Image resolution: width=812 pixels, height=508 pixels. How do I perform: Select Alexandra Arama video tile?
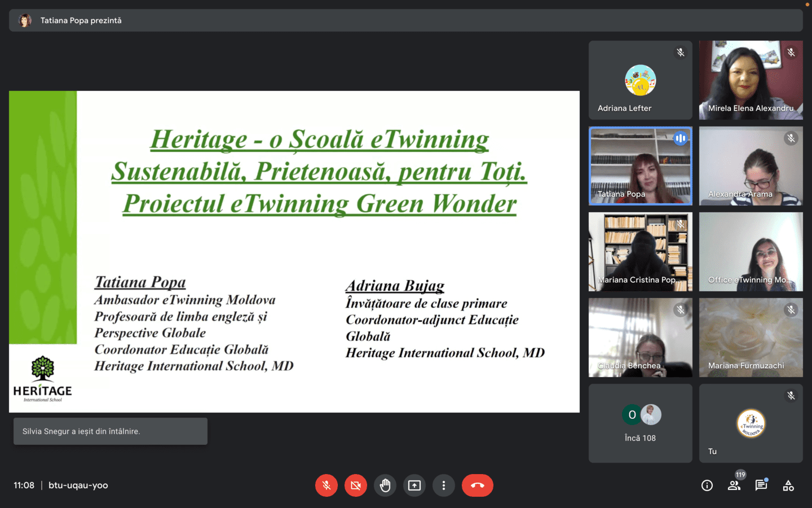751,166
